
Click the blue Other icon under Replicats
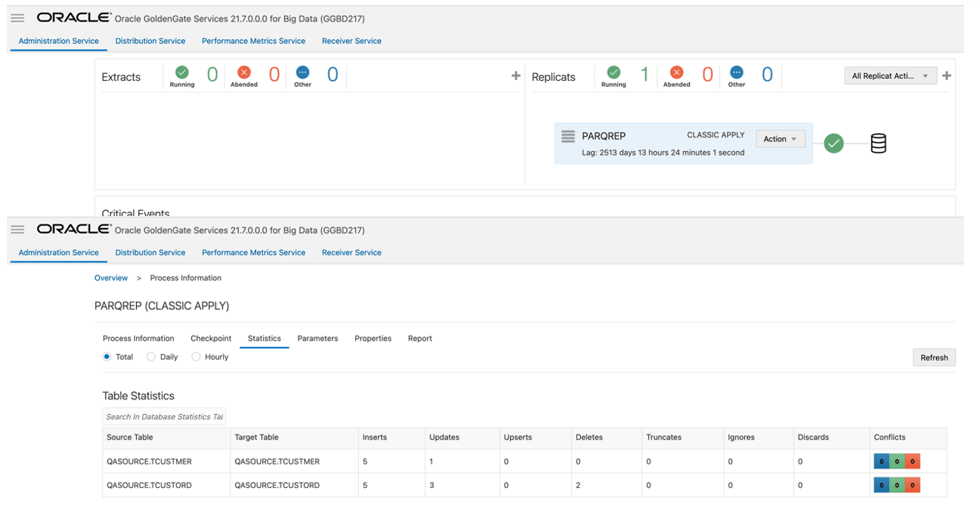[x=737, y=73]
